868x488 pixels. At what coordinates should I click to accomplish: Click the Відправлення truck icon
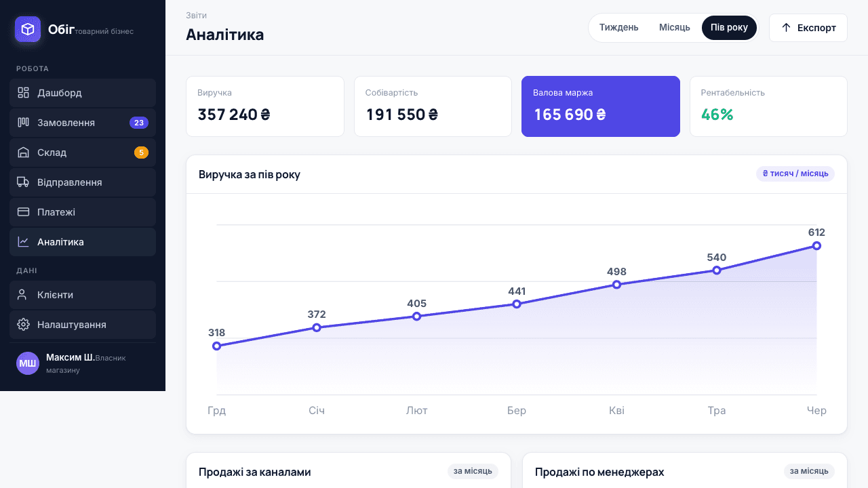pos(23,182)
